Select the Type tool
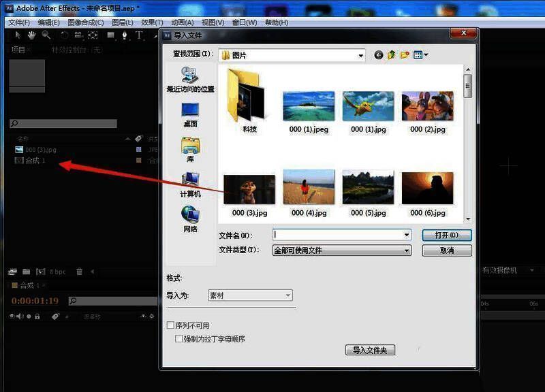The width and height of the screenshot is (545, 392). coord(138,34)
